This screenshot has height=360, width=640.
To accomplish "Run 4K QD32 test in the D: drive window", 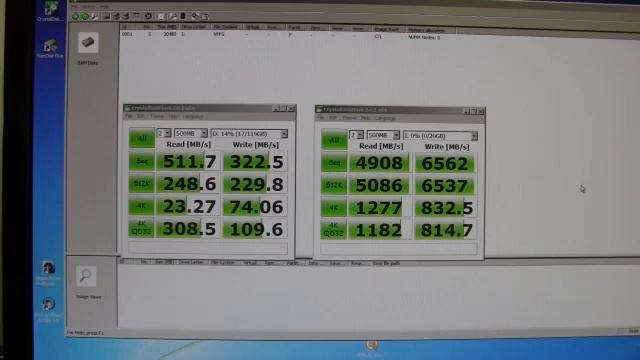I will click(141, 229).
